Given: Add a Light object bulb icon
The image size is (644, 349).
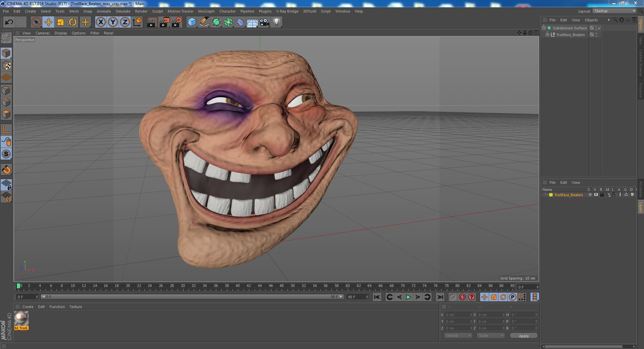Looking at the screenshot, I should click(277, 22).
